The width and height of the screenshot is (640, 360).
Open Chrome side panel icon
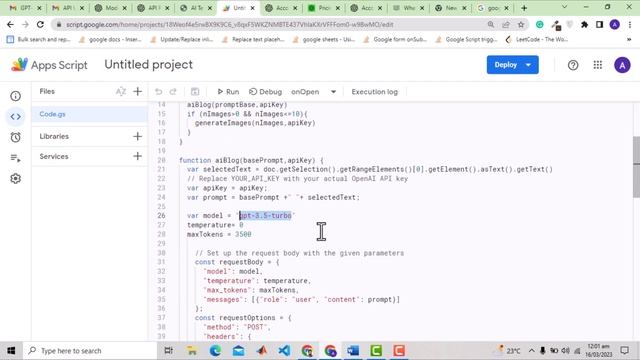click(599, 24)
